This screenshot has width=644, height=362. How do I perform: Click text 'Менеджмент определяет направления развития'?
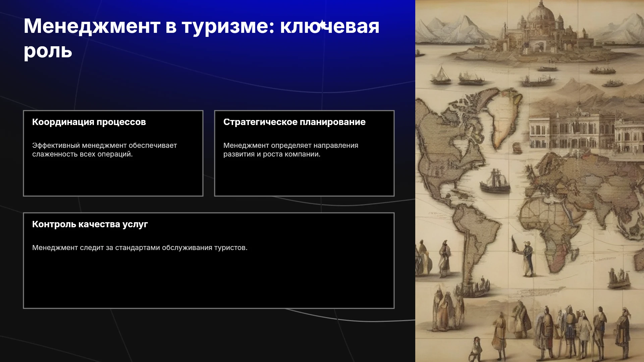(290, 150)
